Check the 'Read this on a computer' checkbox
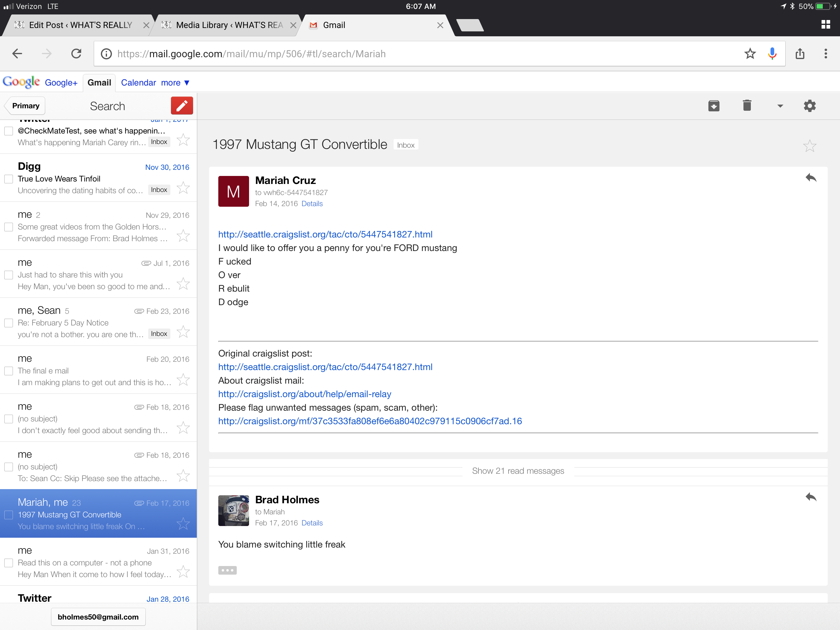The width and height of the screenshot is (840, 630). click(x=8, y=563)
